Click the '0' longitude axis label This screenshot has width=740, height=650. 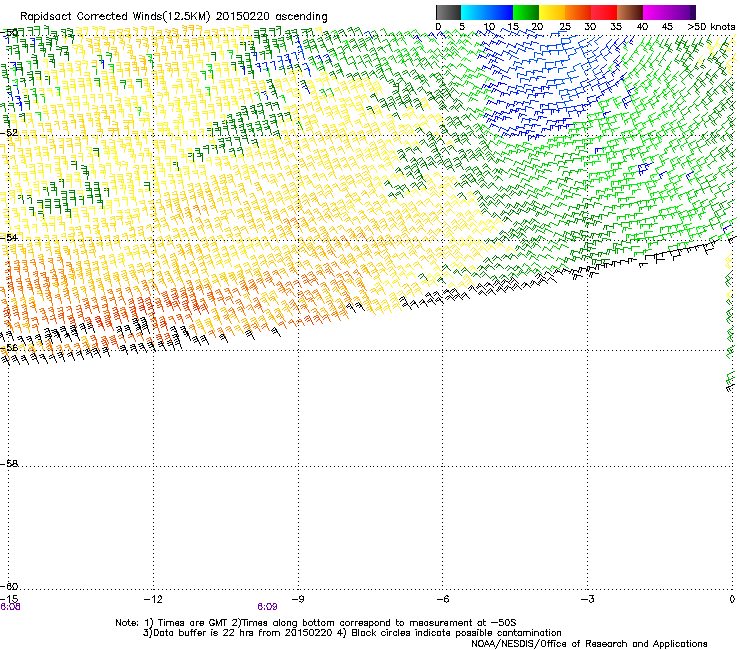click(x=732, y=599)
